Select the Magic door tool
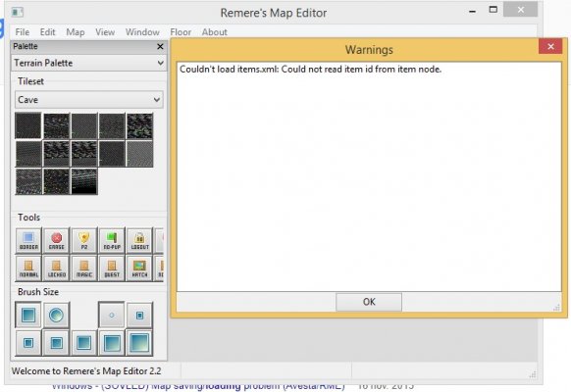The width and height of the screenshot is (571, 392). coord(84,268)
